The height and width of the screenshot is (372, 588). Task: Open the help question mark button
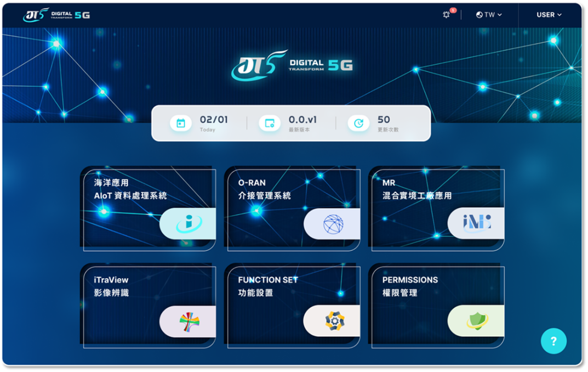coord(553,341)
